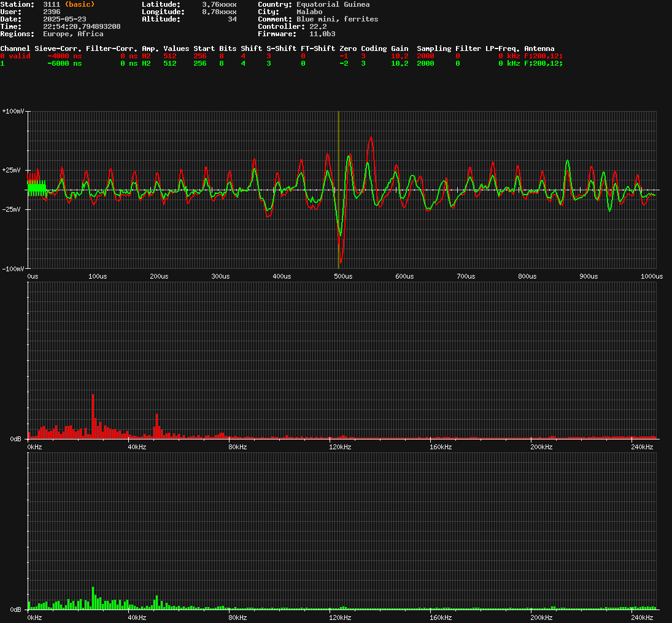The image size is (672, 623).
Task: Click the 0dB label of red spectrum
Action: (x=15, y=439)
